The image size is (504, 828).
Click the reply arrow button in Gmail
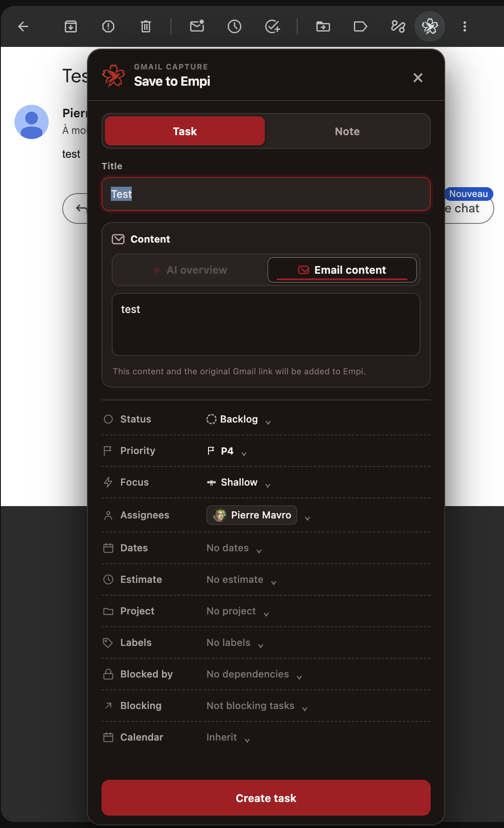tap(81, 208)
